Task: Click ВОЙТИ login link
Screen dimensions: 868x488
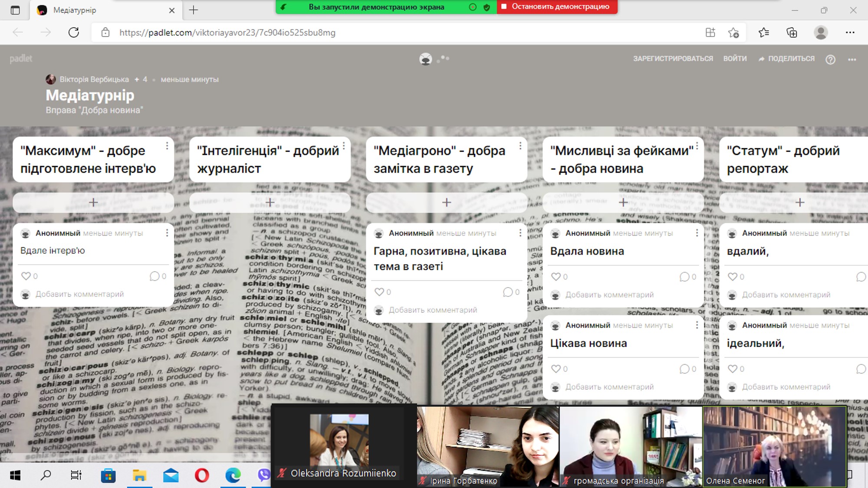Action: coord(735,59)
